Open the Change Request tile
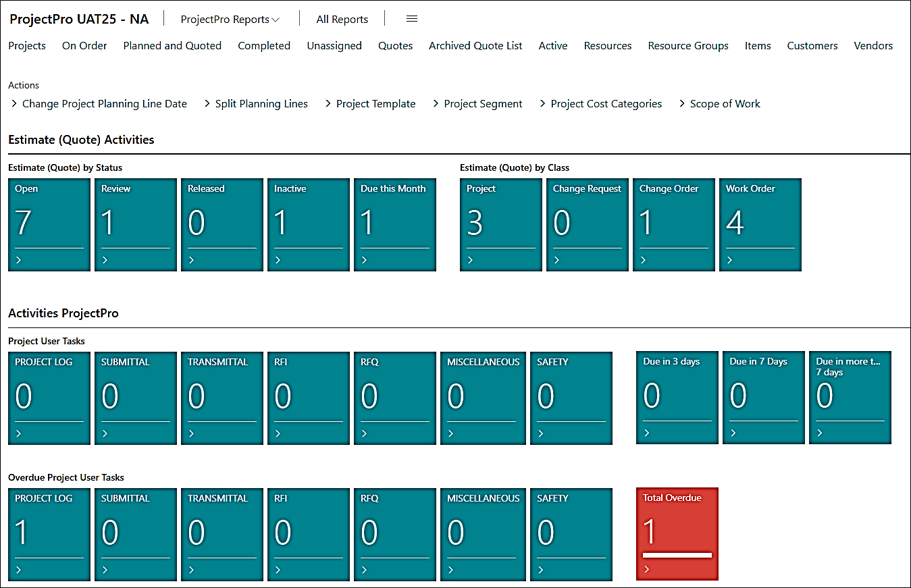This screenshot has width=911, height=588. point(588,225)
